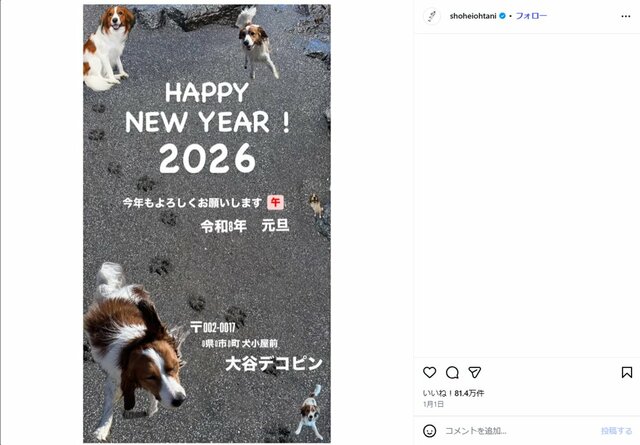Click the blue verified badge

point(502,16)
